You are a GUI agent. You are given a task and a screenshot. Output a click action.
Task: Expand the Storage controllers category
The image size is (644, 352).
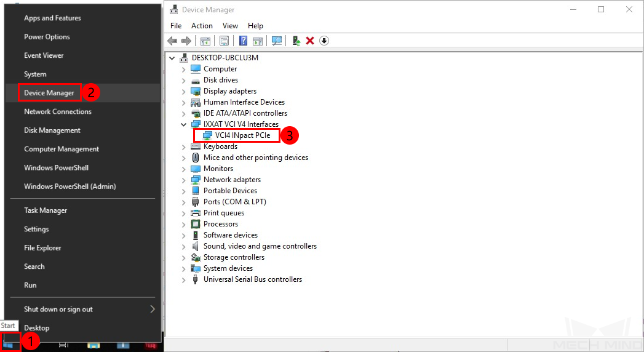[x=183, y=257]
